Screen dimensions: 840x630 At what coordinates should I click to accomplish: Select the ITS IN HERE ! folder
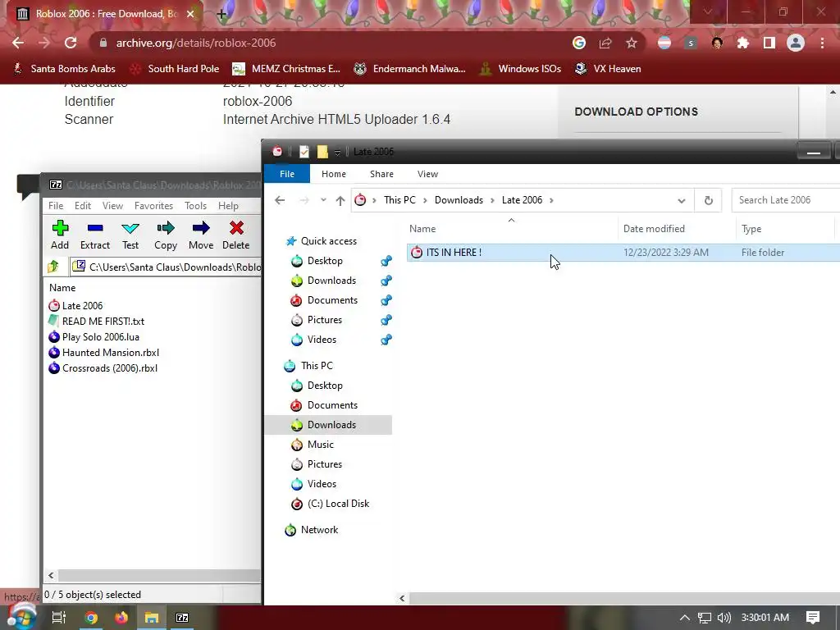click(623, 253)
